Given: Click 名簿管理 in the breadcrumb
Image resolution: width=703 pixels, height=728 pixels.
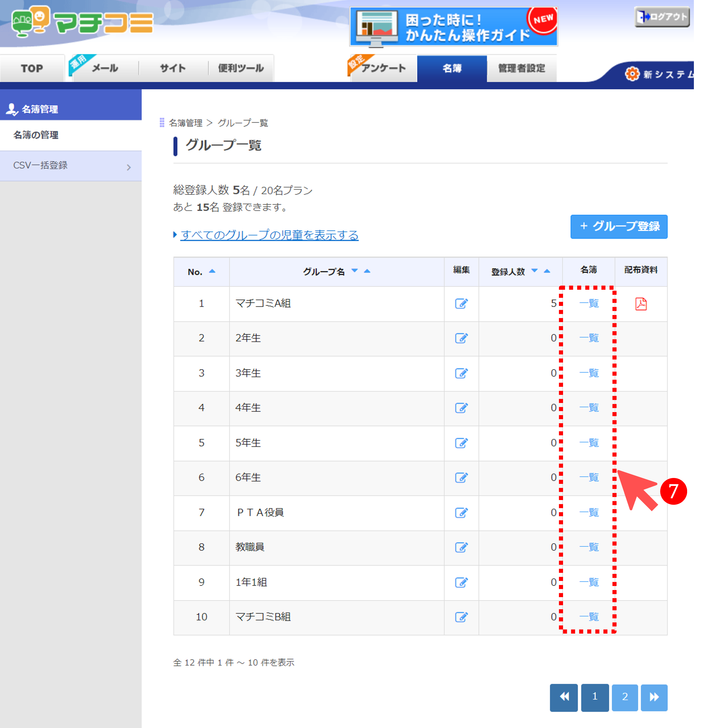Looking at the screenshot, I should (185, 123).
